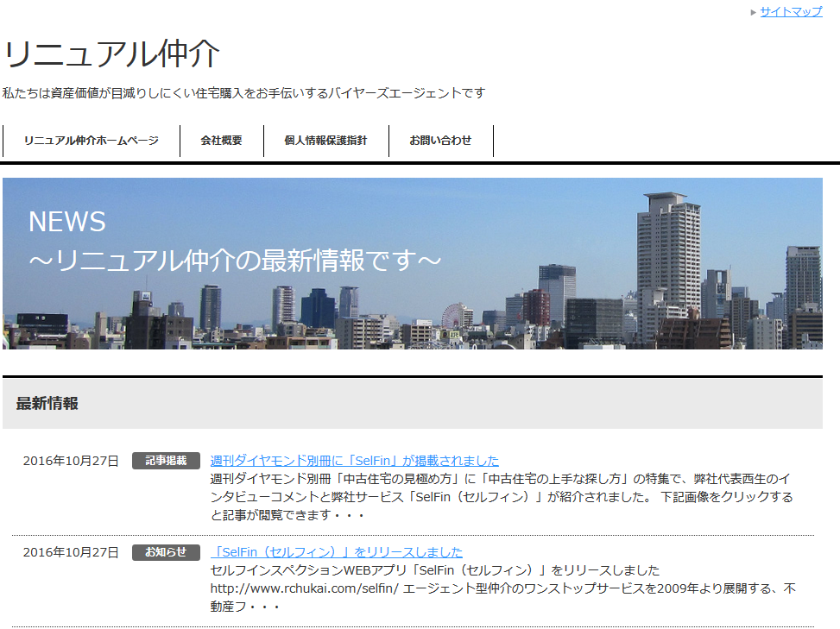This screenshot has height=629, width=840.
Task: Click the arrow icon beside サイトマップ
Action: [752, 12]
